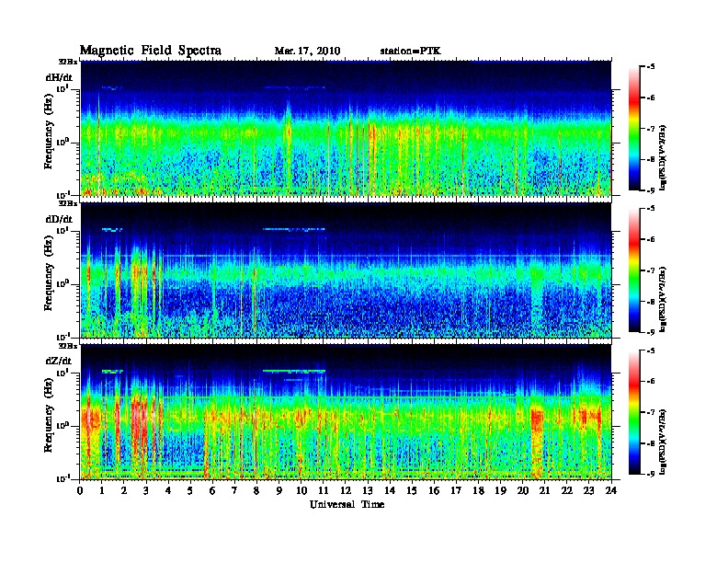728x563 pixels.
Task: Click hour tick label "5" on time axis
Action: [x=190, y=490]
